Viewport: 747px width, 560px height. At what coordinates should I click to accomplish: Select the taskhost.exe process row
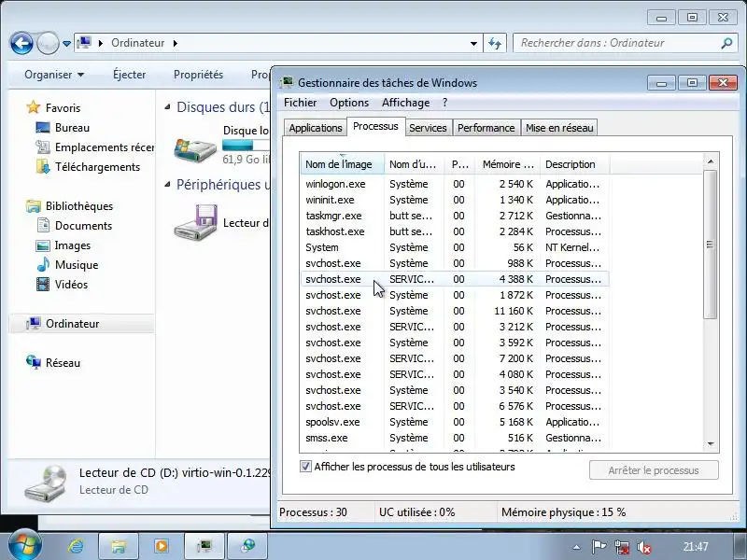pos(455,231)
